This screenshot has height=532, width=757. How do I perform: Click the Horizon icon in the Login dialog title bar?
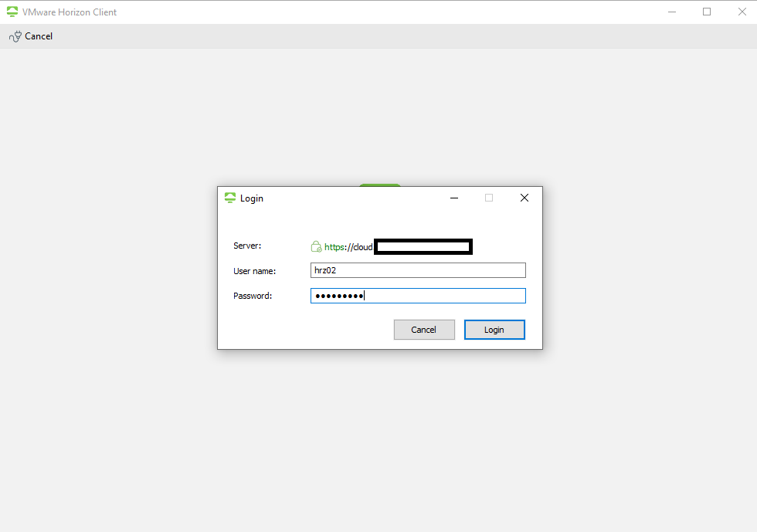[x=230, y=198]
